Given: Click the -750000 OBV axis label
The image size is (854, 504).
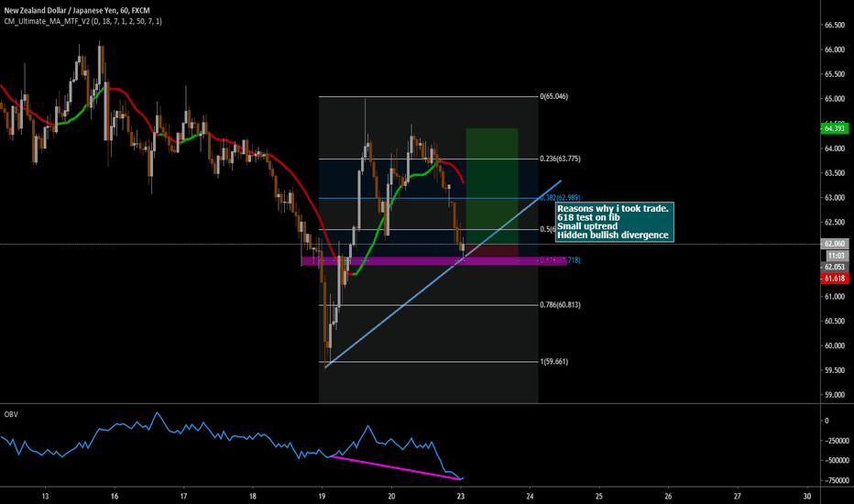Looking at the screenshot, I should [x=836, y=480].
